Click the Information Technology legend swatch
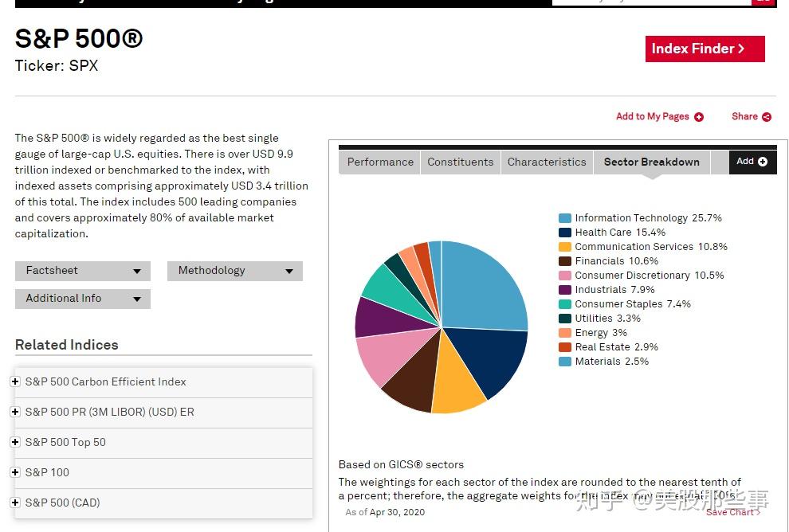The width and height of the screenshot is (789, 532). [x=564, y=218]
